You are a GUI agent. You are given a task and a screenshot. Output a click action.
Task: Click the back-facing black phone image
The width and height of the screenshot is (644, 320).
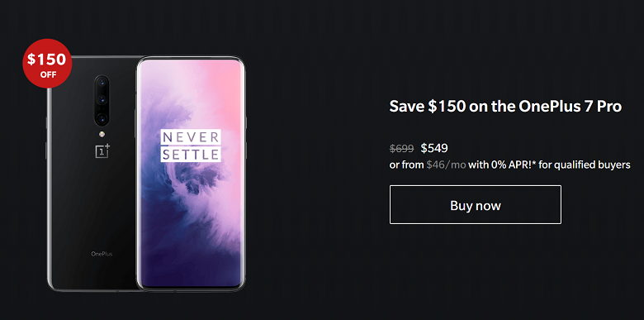point(91,173)
